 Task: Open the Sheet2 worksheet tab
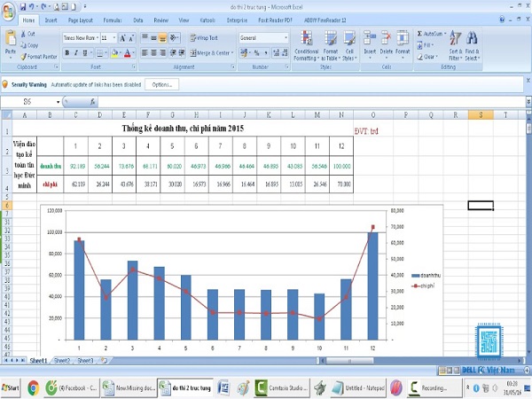[61, 361]
